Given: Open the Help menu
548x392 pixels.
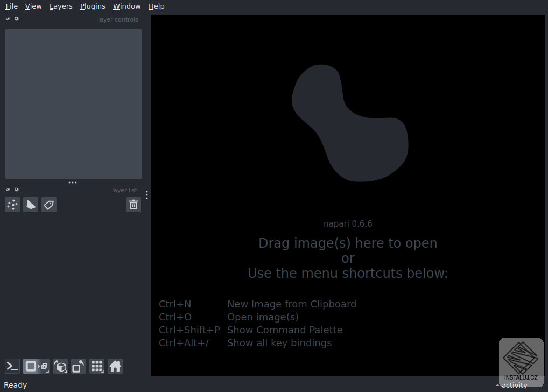Looking at the screenshot, I should (x=157, y=6).
